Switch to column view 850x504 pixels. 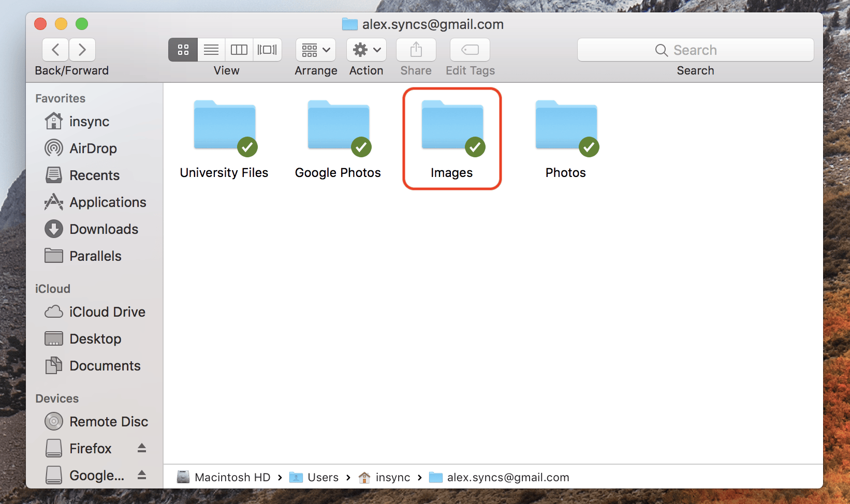(x=239, y=50)
